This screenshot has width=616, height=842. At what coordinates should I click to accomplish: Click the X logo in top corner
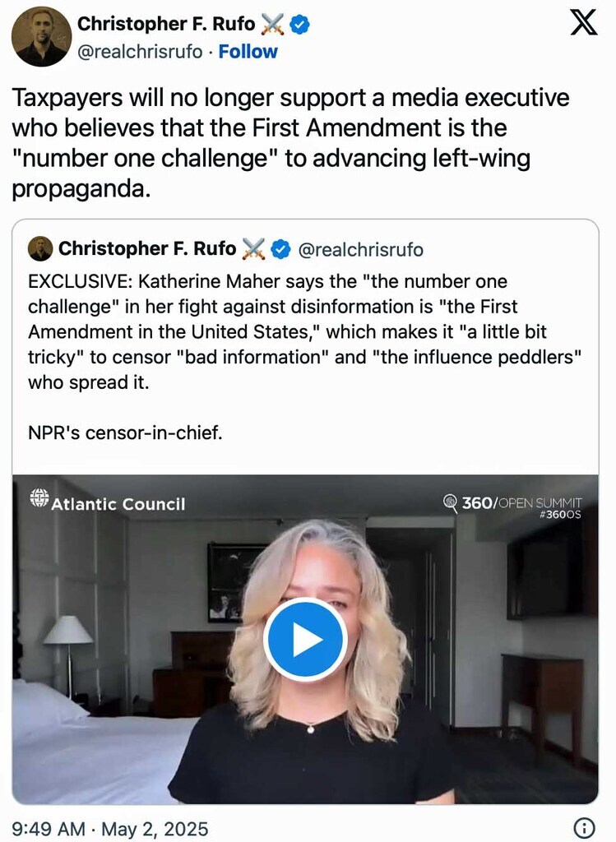(583, 25)
